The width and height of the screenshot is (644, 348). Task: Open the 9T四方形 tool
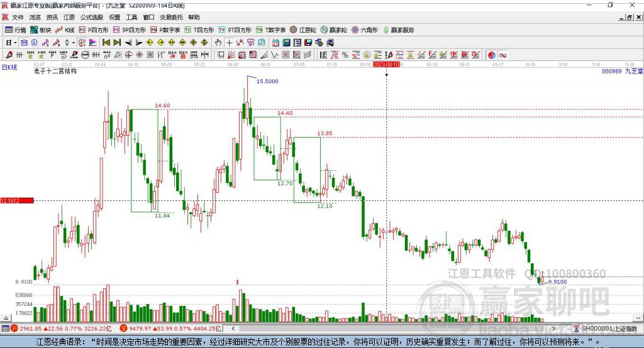[x=235, y=30]
